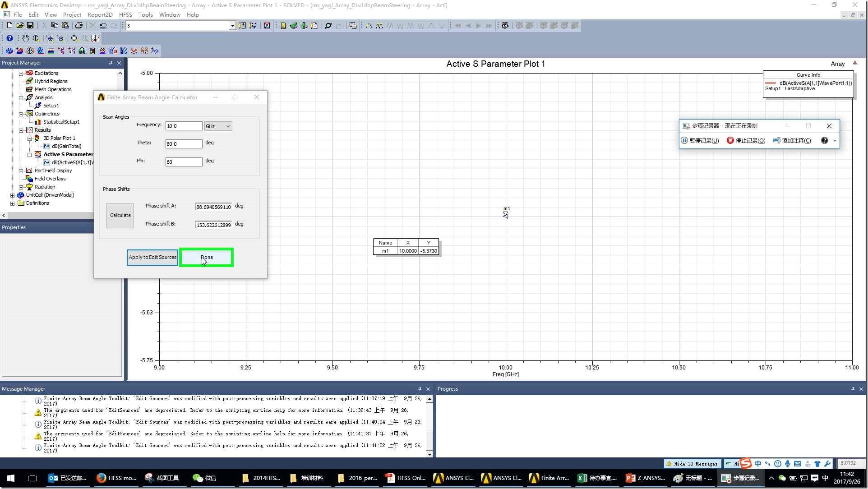Open Windows Start menu
This screenshot has height=489, width=868.
coord(11,478)
